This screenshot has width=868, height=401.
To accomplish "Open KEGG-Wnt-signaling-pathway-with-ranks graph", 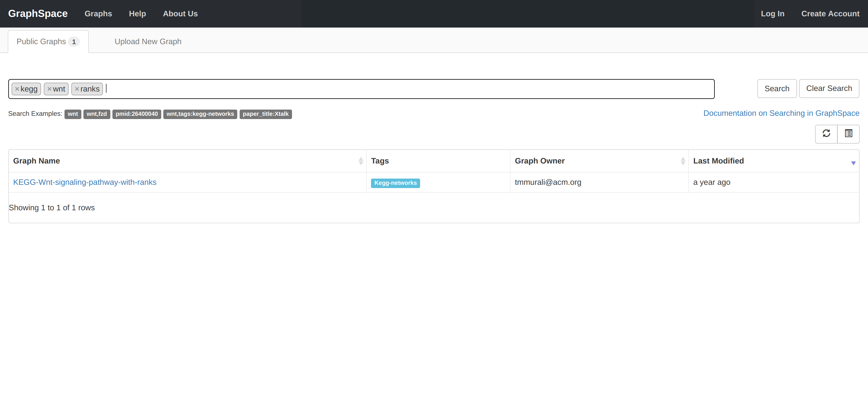I will (x=85, y=182).
